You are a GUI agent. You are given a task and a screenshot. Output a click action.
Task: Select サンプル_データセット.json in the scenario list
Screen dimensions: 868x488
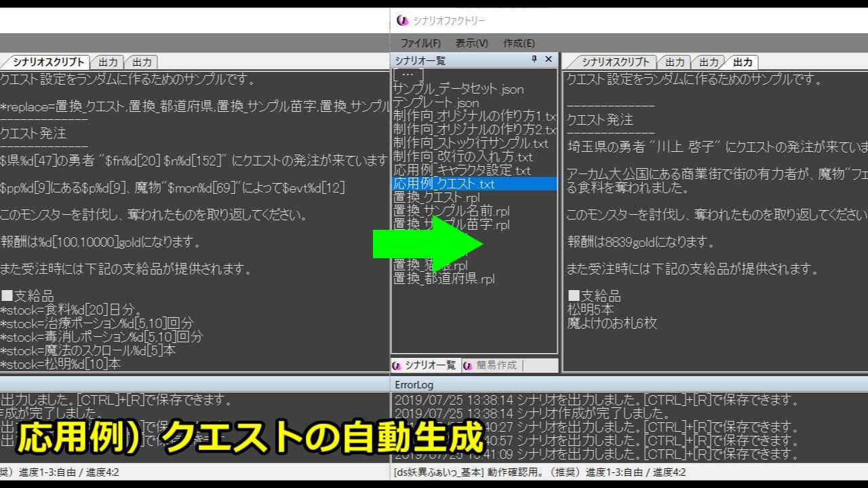tap(458, 89)
